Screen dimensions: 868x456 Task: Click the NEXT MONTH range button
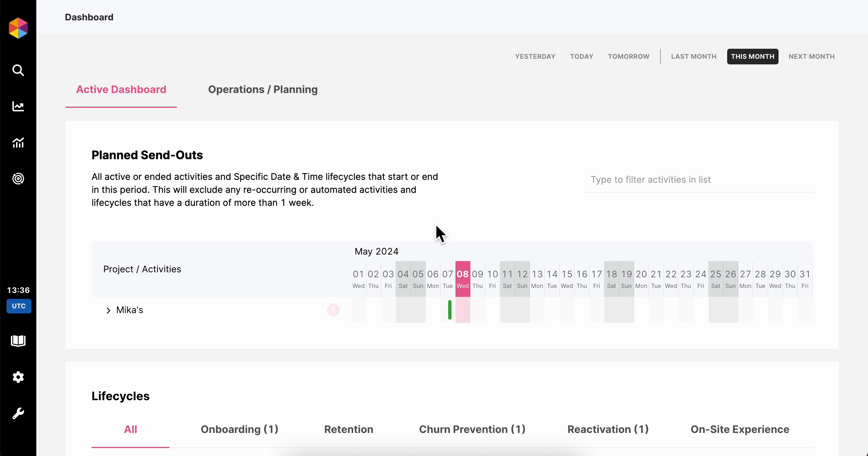click(x=811, y=57)
